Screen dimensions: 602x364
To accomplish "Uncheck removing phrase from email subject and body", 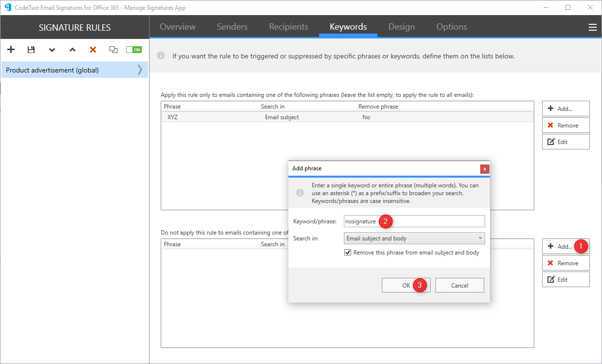I will tap(347, 252).
